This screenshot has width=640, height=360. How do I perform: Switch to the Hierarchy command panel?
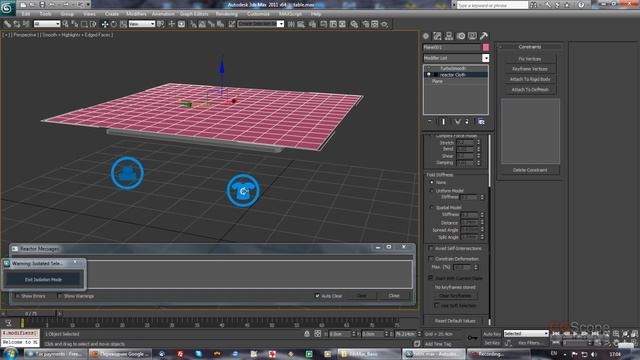[449, 36]
